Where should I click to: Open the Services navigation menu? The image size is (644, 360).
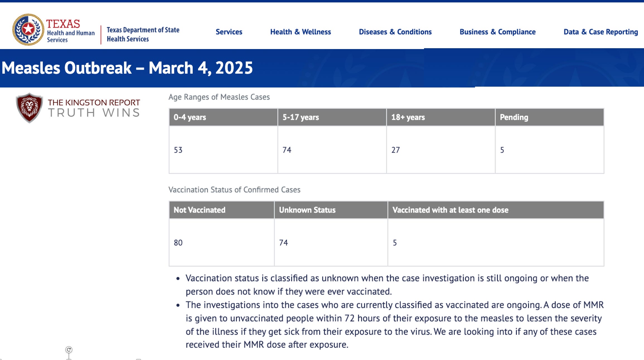pos(229,32)
